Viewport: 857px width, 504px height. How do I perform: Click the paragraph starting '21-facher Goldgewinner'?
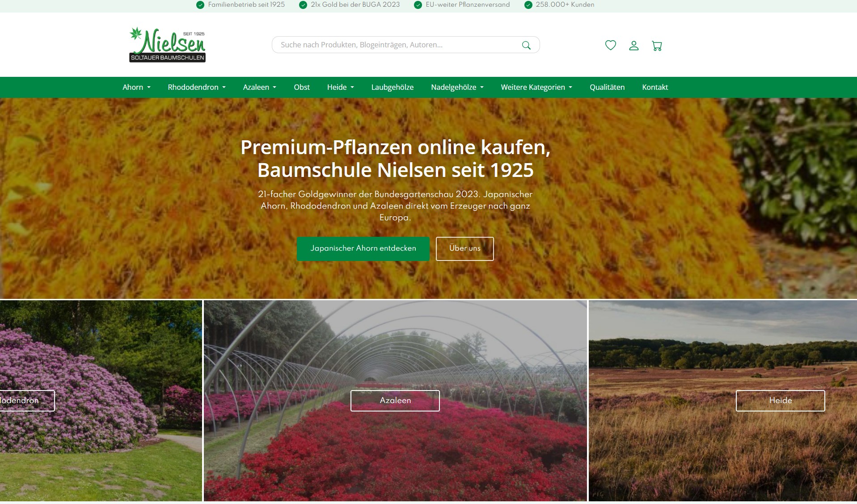395,206
